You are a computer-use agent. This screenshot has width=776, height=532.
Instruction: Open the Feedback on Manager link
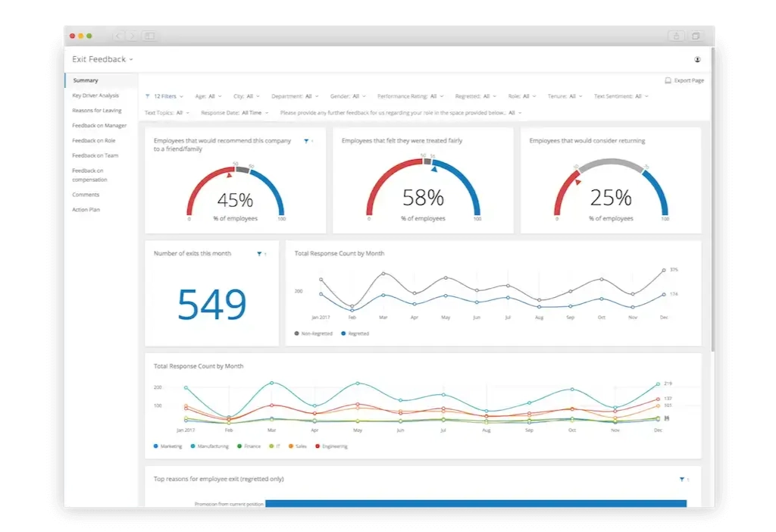pos(99,126)
